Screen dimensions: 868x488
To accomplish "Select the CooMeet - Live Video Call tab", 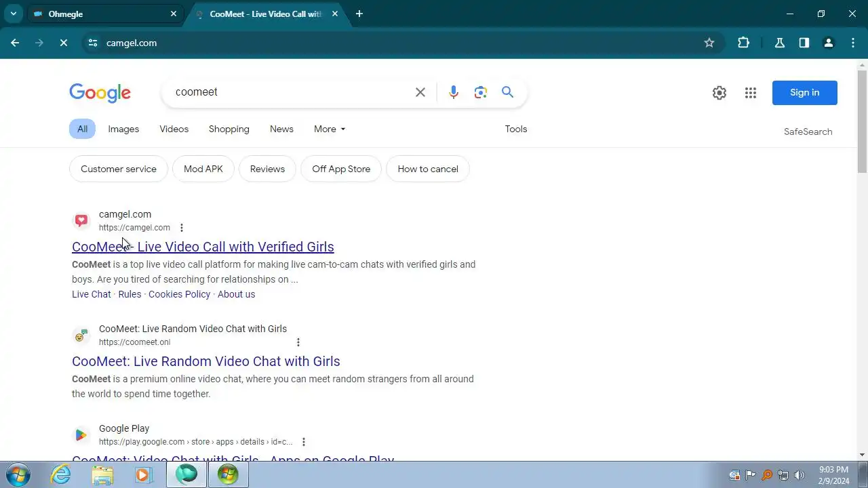I will [x=264, y=14].
